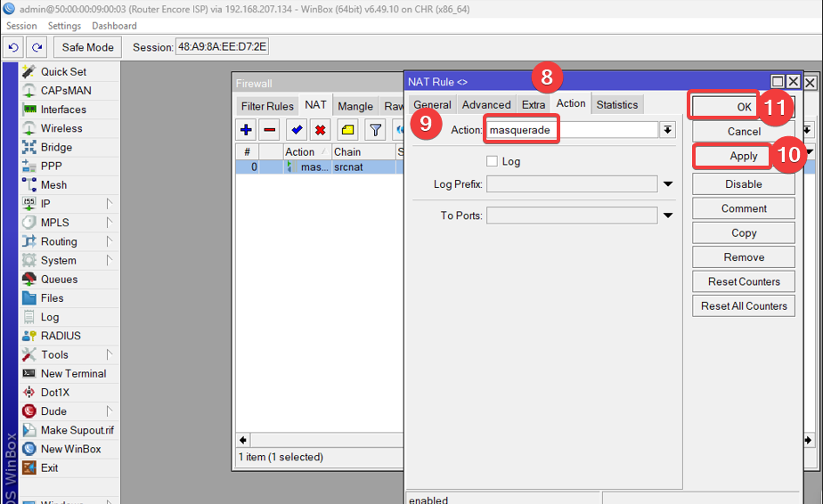Click the undo arrow icon in top toolbar
This screenshot has height=504, width=823.
pyautogui.click(x=14, y=47)
